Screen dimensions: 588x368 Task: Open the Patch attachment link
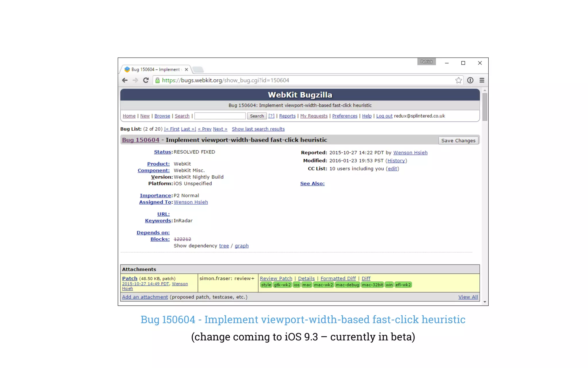(x=130, y=278)
